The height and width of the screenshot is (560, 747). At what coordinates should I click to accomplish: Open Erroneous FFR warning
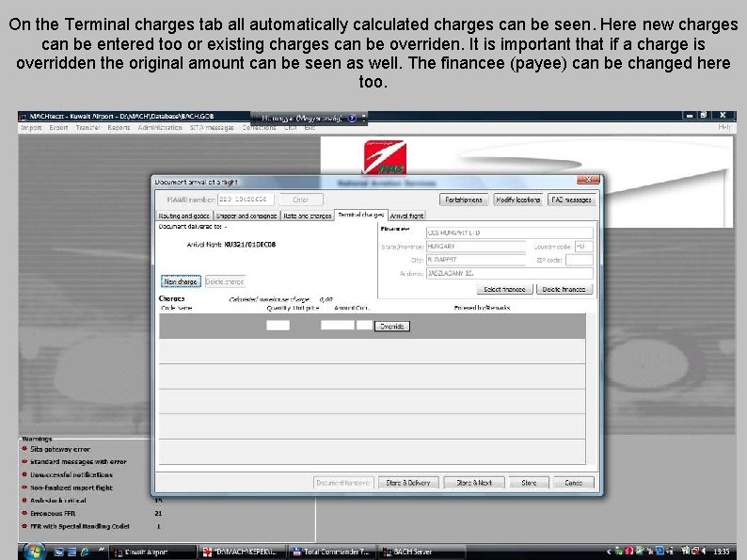pos(53,513)
